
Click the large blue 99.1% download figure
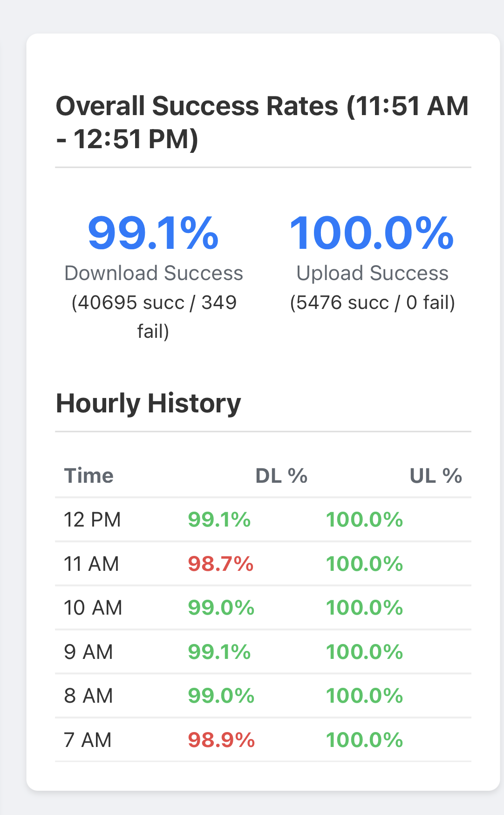[x=153, y=233]
